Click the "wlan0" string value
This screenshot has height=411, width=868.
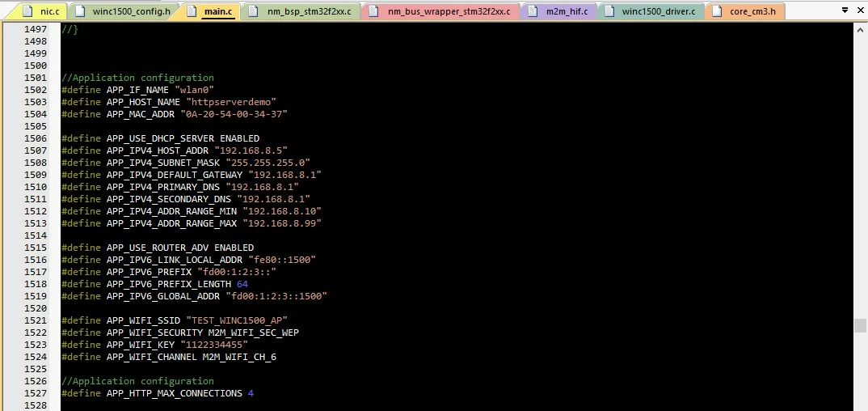pos(194,90)
